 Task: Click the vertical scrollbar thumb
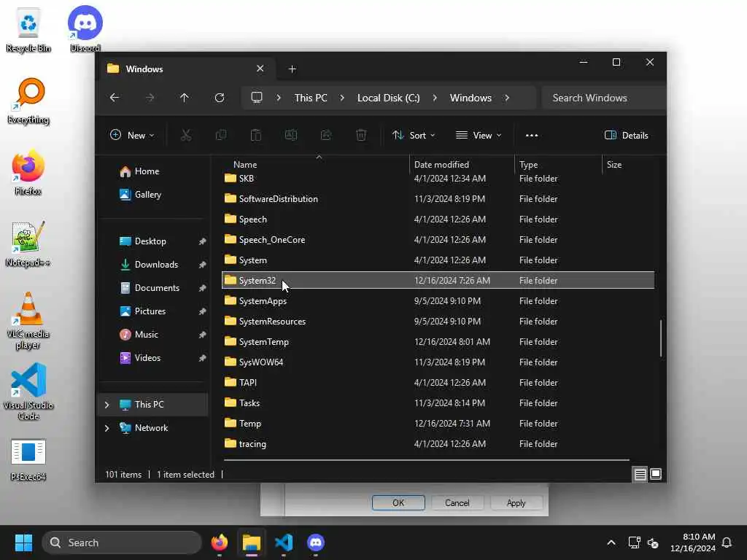pos(661,338)
